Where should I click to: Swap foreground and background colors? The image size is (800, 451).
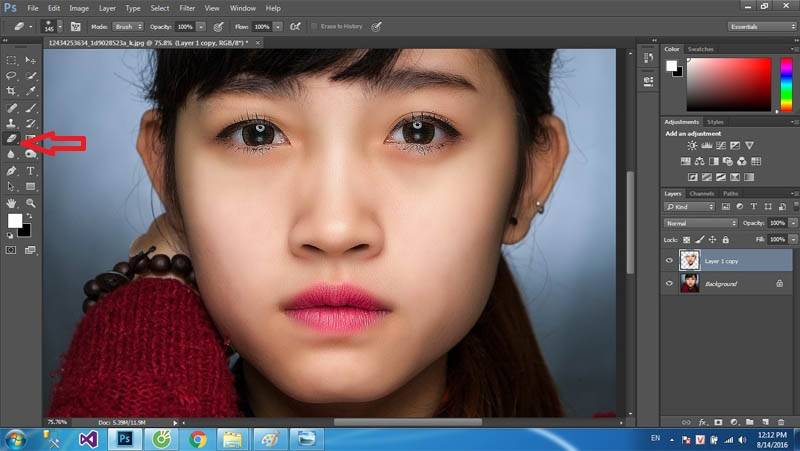click(x=29, y=216)
